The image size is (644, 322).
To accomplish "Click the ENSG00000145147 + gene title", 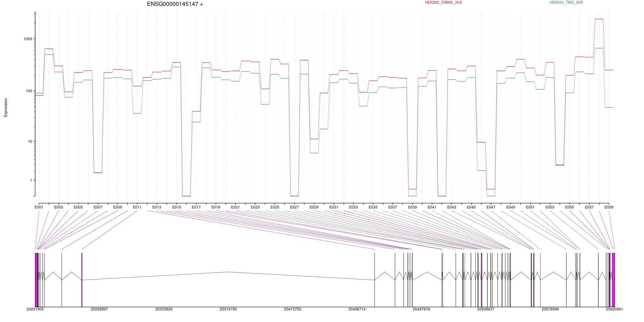I will click(175, 4).
